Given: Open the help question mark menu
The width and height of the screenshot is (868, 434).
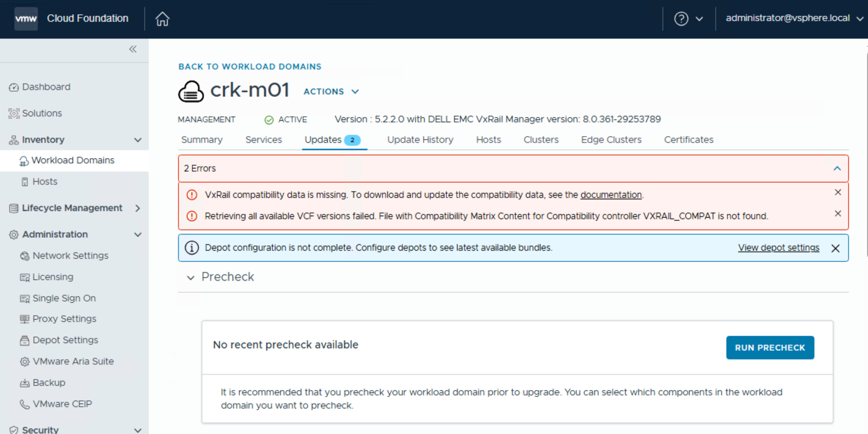Looking at the screenshot, I should point(688,19).
